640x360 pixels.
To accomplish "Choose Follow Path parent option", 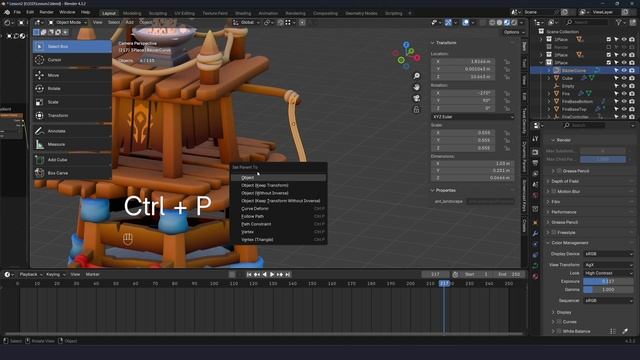I will [278, 216].
